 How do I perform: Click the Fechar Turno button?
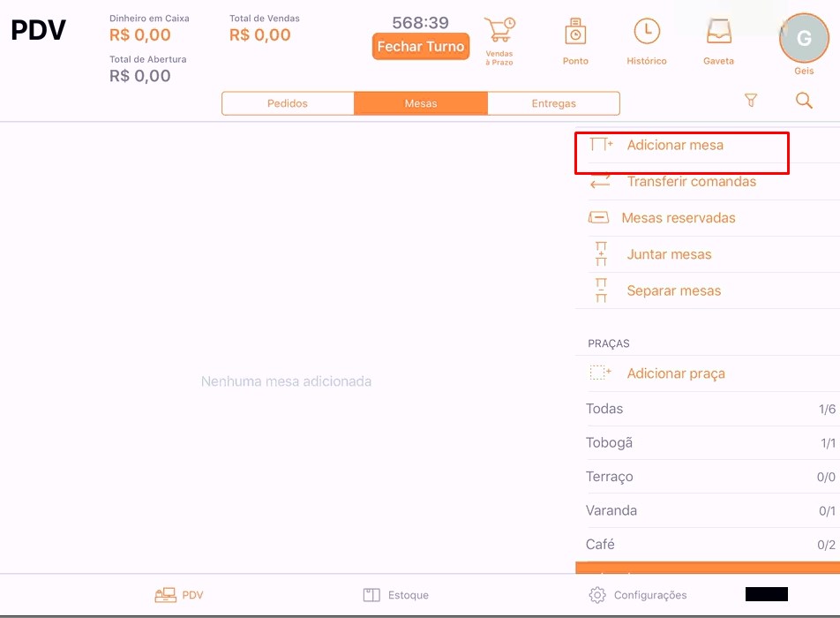421,47
